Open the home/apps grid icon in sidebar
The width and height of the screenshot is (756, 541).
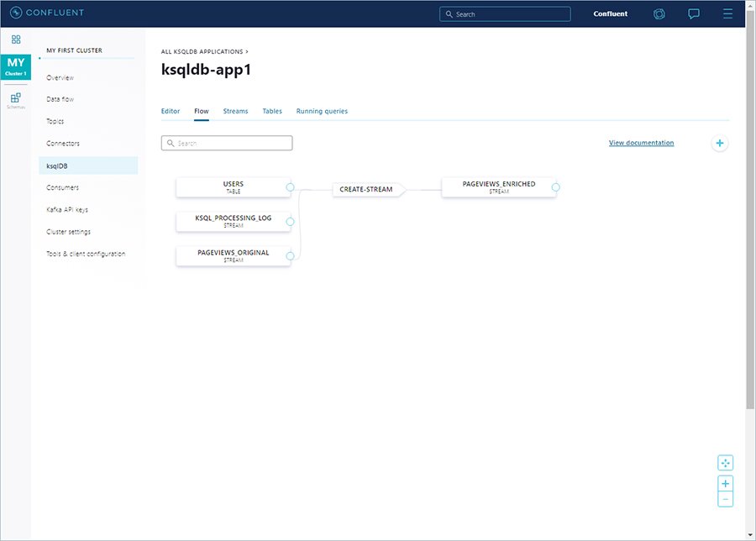(x=15, y=39)
